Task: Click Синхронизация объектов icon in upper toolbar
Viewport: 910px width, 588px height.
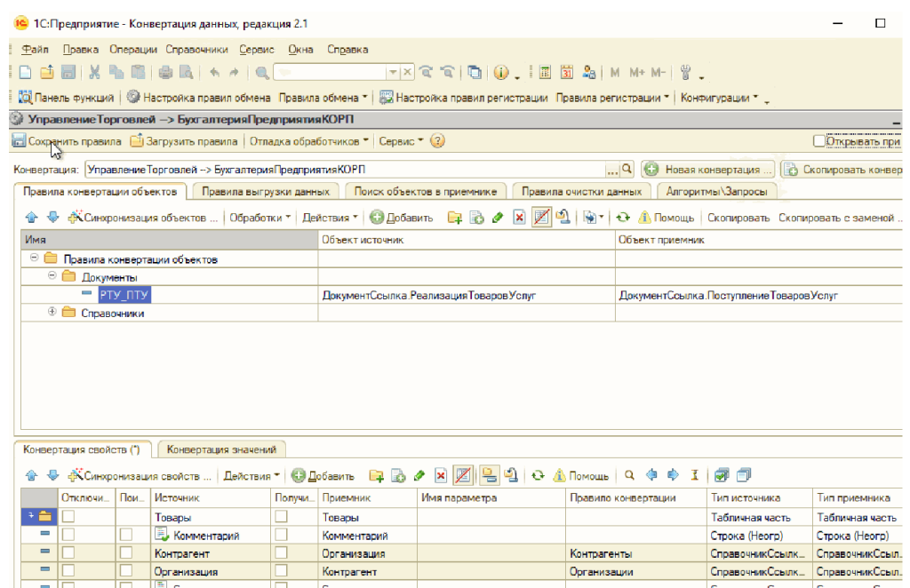Action: pyautogui.click(x=76, y=218)
